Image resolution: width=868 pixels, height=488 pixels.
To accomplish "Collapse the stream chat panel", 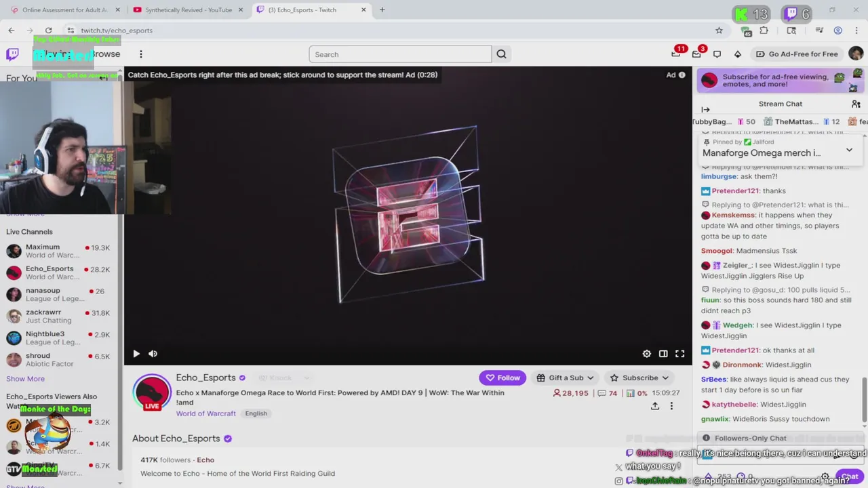I will 705,109.
